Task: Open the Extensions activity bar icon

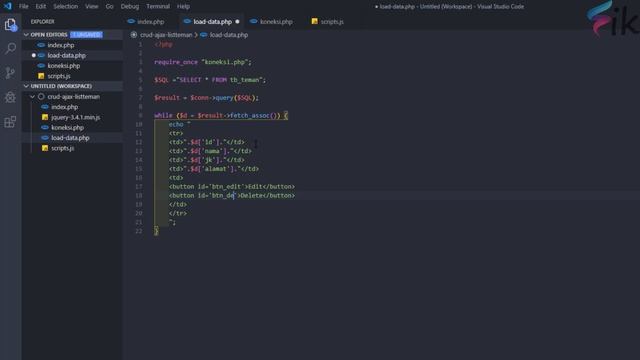Action: 10,122
